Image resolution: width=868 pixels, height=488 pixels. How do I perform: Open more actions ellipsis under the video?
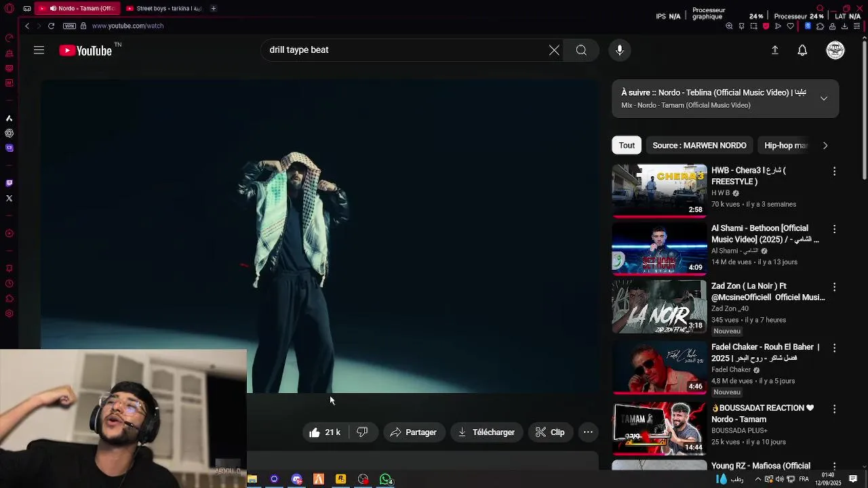[x=588, y=432]
